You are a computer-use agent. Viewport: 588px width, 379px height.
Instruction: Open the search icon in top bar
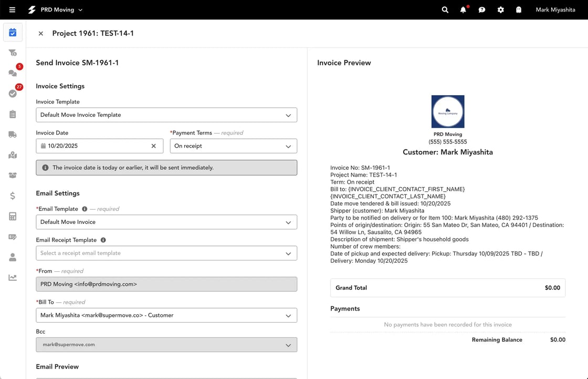(x=445, y=9)
